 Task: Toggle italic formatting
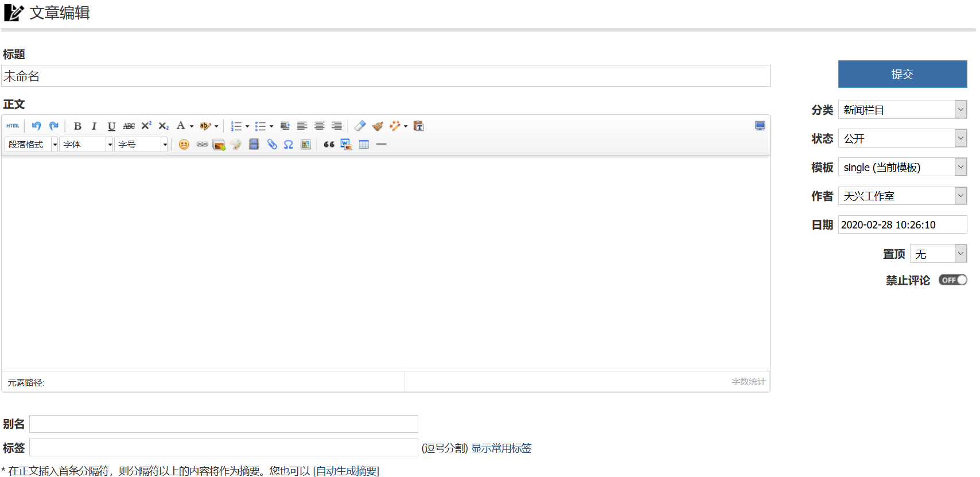[94, 126]
